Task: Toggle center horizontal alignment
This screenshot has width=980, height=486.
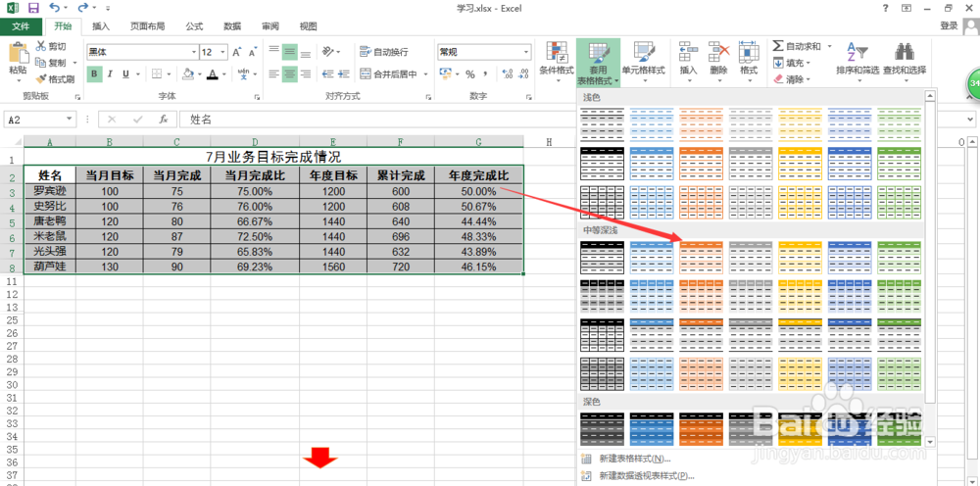Action: 289,74
